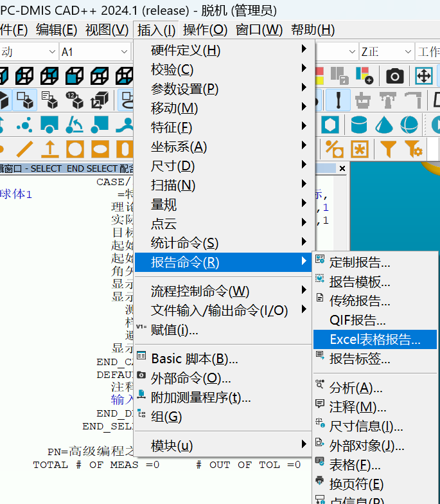The height and width of the screenshot is (504, 440).
Task: Click the orange percent tolerance icon
Action: [x=334, y=149]
